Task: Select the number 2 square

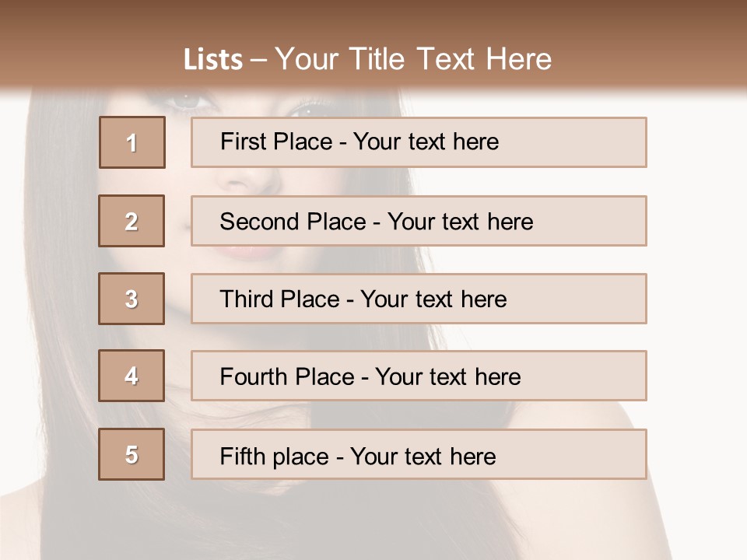Action: click(x=132, y=221)
